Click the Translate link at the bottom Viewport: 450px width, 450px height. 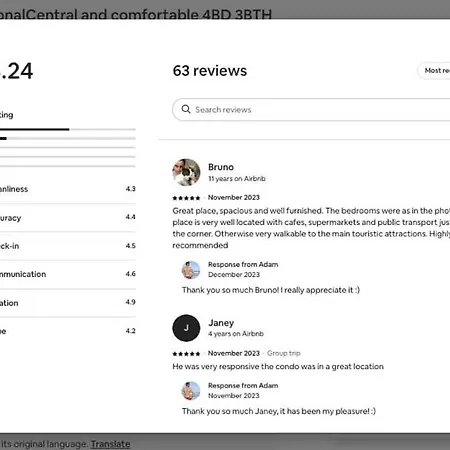point(110,444)
